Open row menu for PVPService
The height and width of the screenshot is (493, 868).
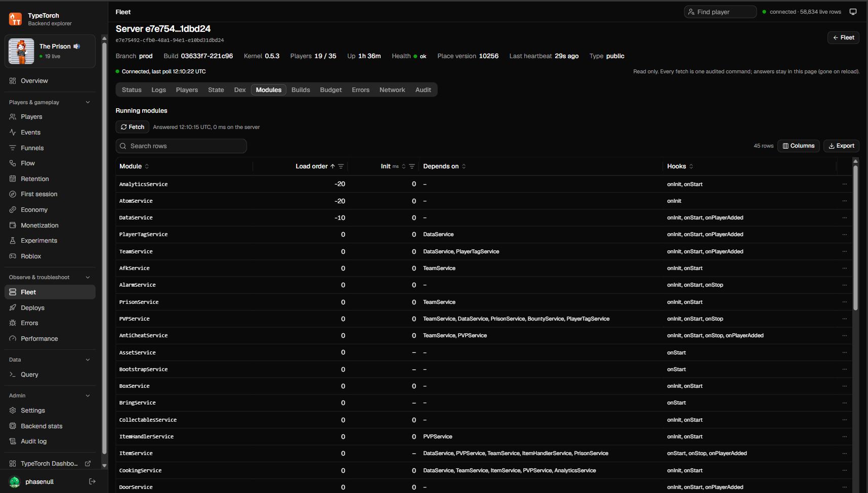coord(844,319)
